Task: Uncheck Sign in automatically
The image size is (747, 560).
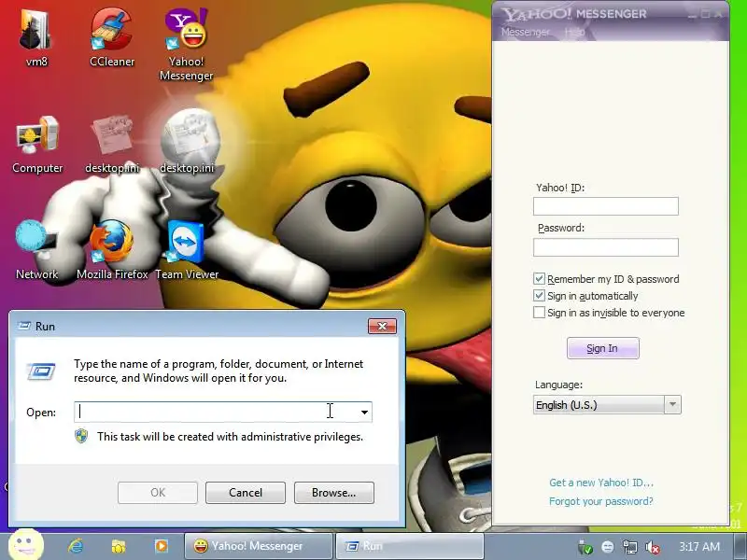Action: pyautogui.click(x=539, y=295)
